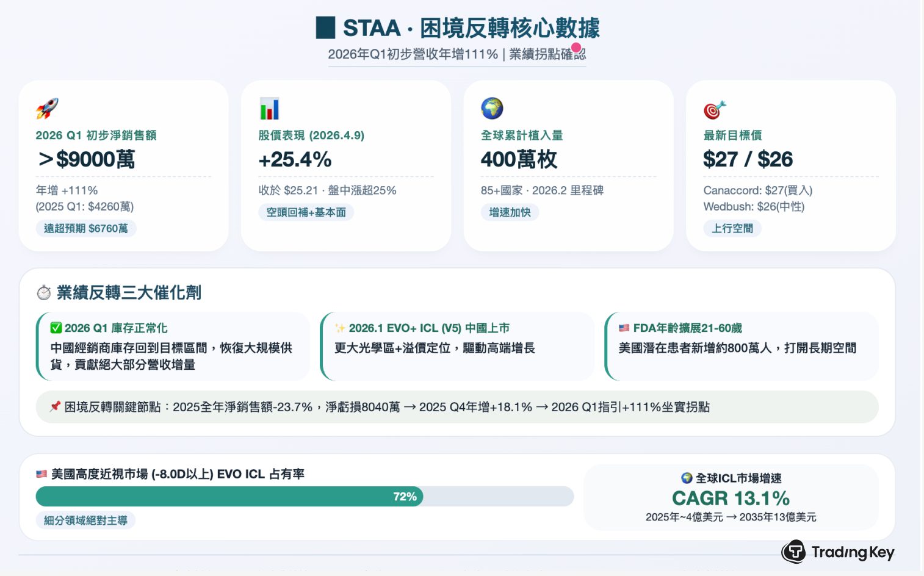Click the stopwatch icon beside 業績反轉三大催化劑
Viewport: 924px width, 576px height.
[x=44, y=293]
